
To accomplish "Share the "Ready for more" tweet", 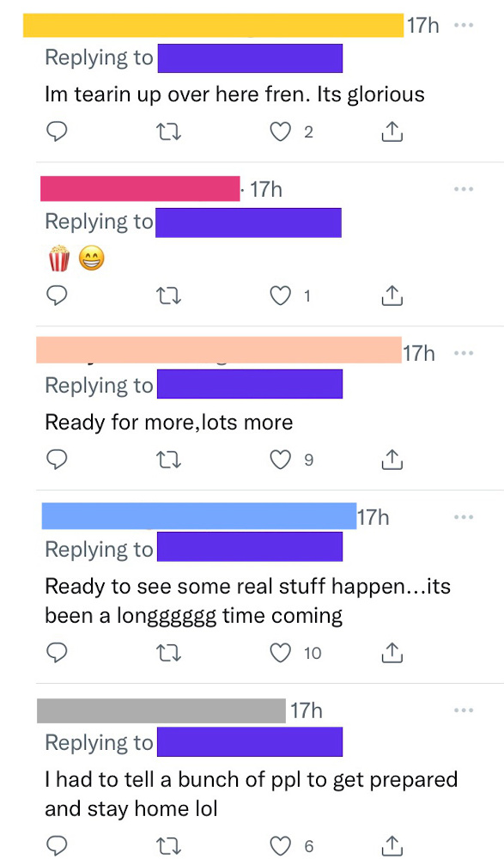I will tap(392, 459).
